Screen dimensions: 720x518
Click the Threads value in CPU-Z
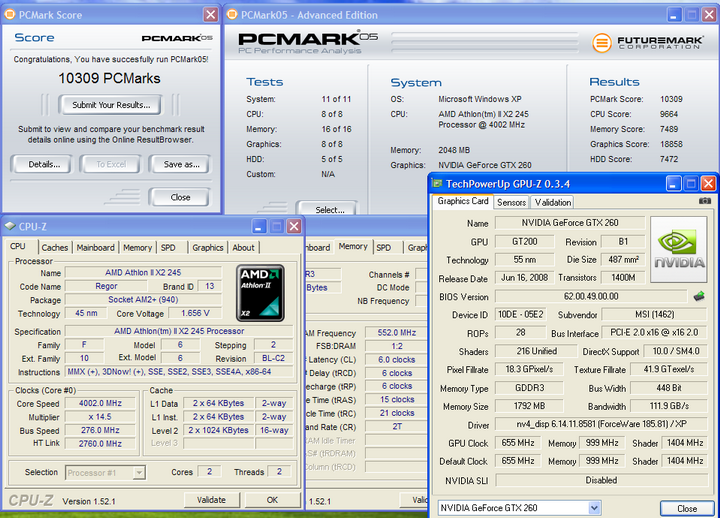[x=279, y=472]
